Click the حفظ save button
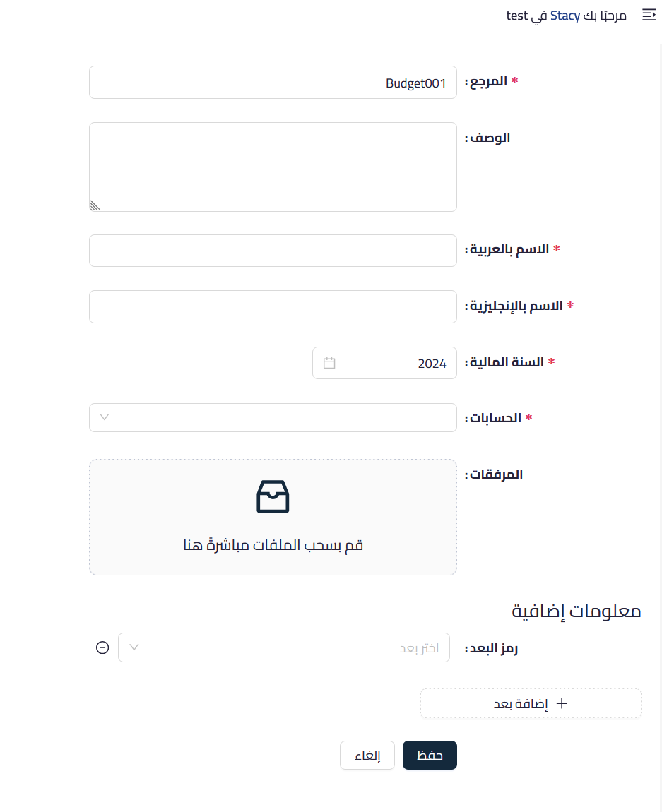 (430, 755)
